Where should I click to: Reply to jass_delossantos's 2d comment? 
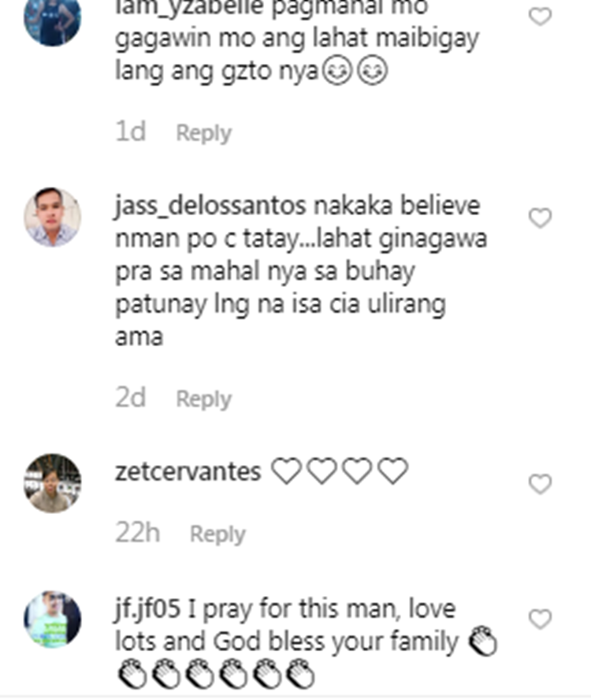(204, 399)
